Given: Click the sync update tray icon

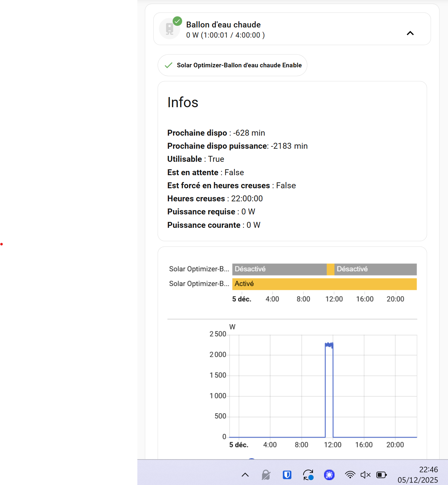Looking at the screenshot, I should pyautogui.click(x=308, y=475).
